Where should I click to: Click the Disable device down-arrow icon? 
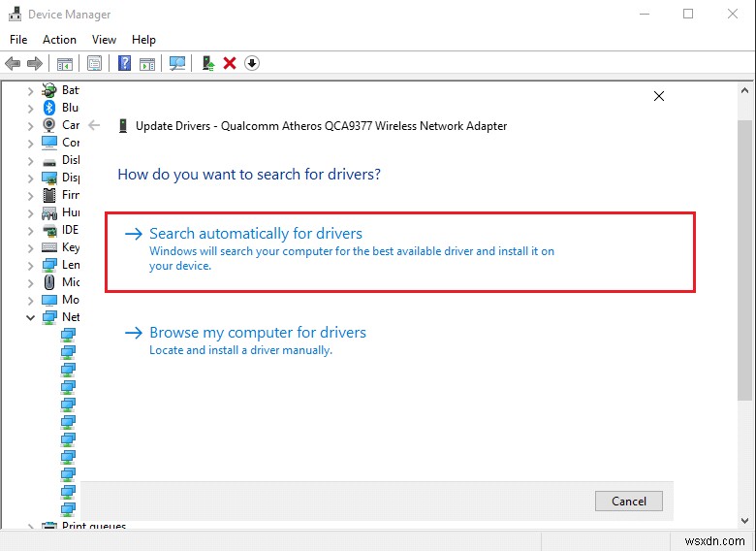tap(252, 63)
